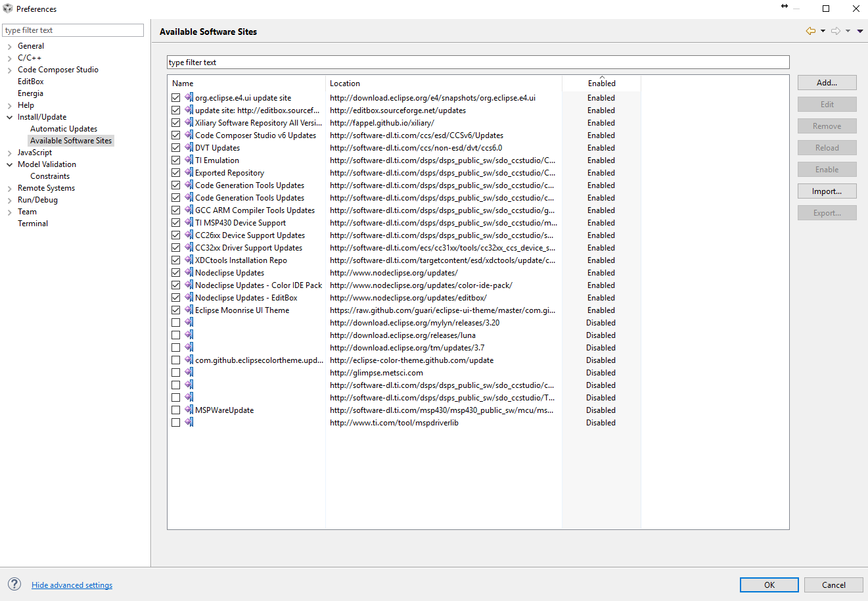The width and height of the screenshot is (868, 601).
Task: Check the box for glimpse.metsci.com
Action: coord(175,372)
